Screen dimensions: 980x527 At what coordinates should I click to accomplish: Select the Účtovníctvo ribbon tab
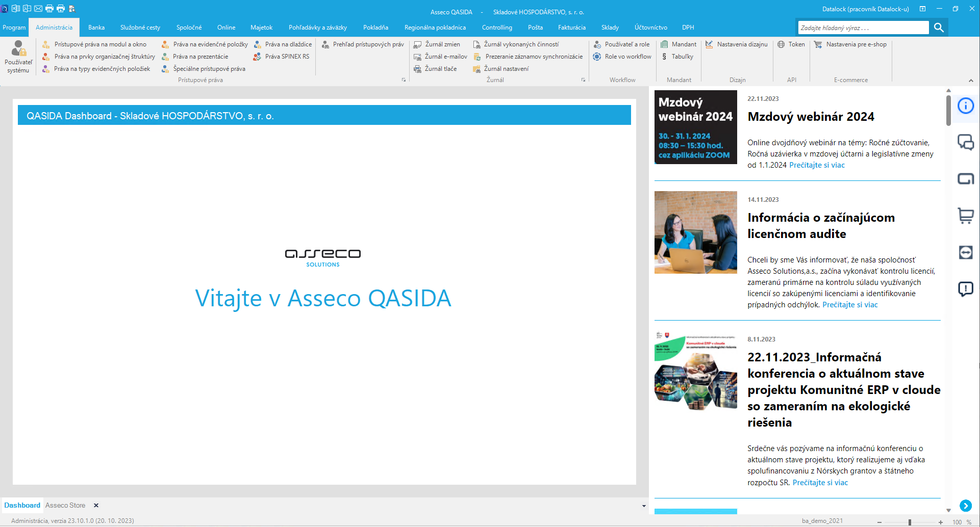point(651,28)
